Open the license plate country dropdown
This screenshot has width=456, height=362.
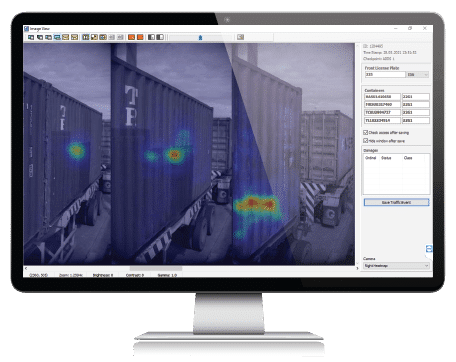coord(417,75)
